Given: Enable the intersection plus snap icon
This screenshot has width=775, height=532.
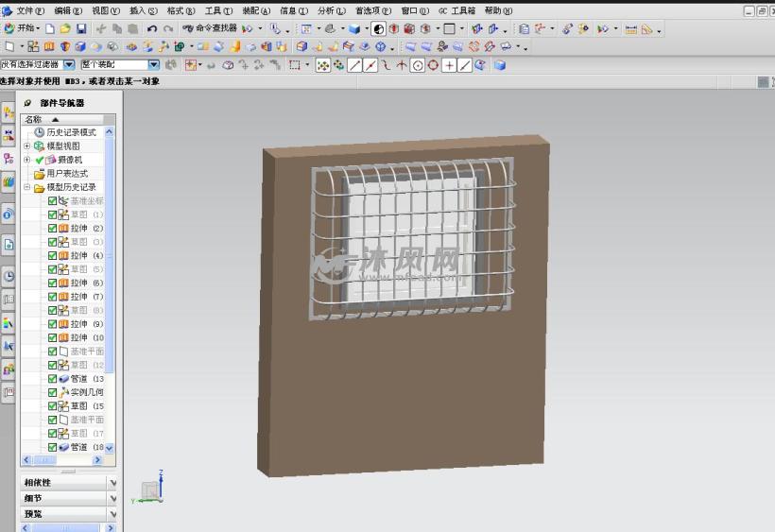Looking at the screenshot, I should pyautogui.click(x=449, y=65).
